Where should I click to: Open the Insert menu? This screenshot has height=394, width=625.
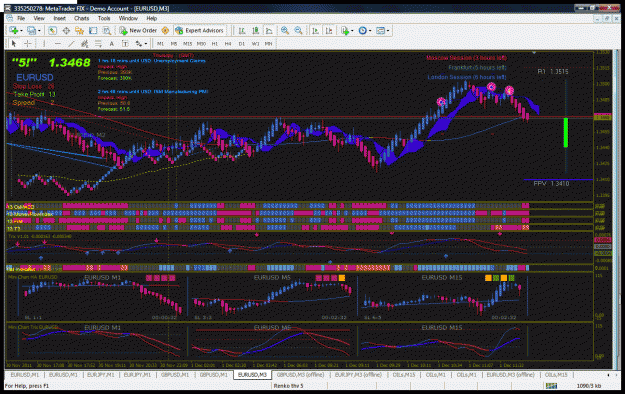pyautogui.click(x=59, y=18)
